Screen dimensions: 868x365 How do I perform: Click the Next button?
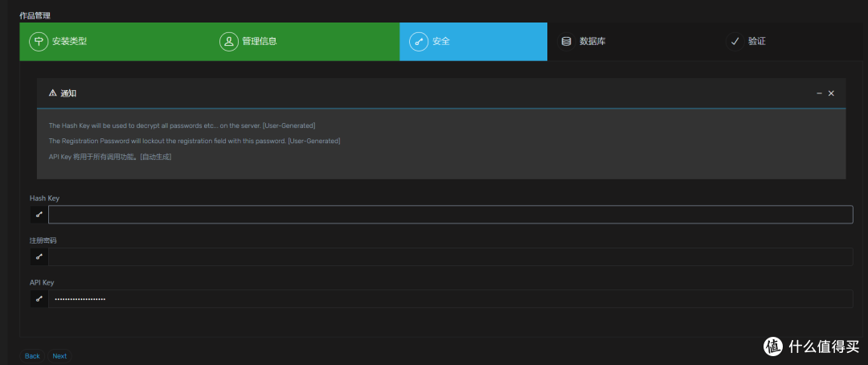pyautogui.click(x=59, y=356)
